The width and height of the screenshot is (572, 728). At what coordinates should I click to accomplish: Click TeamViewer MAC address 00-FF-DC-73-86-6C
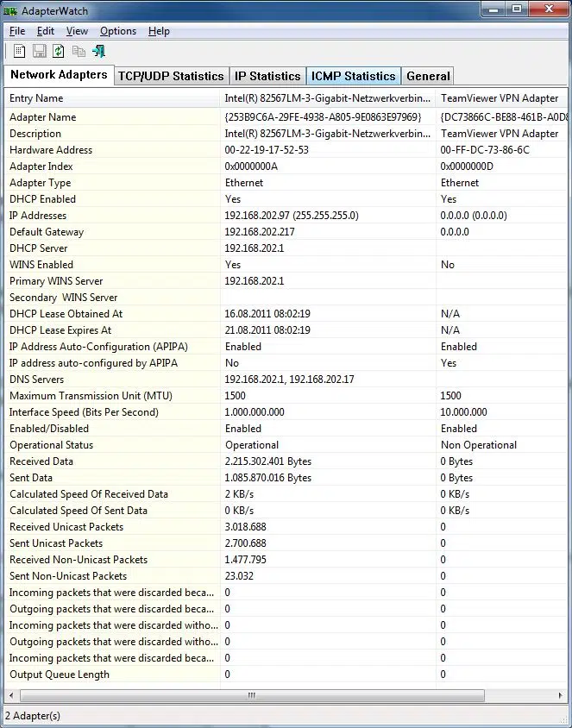point(485,150)
